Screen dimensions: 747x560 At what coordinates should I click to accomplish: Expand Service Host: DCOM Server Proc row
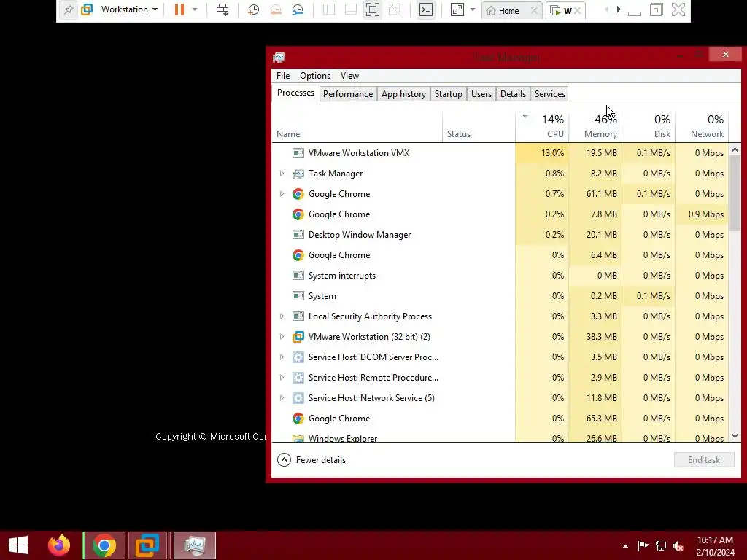[x=282, y=357]
